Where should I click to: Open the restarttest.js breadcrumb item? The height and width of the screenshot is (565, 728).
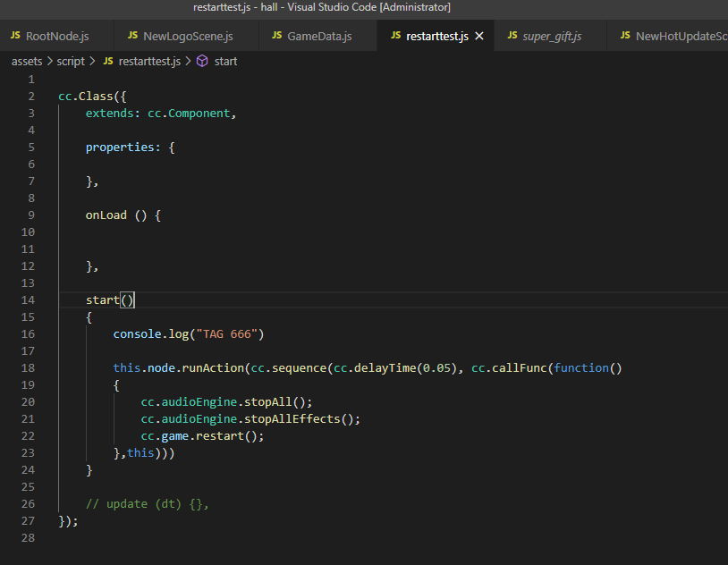coord(149,62)
